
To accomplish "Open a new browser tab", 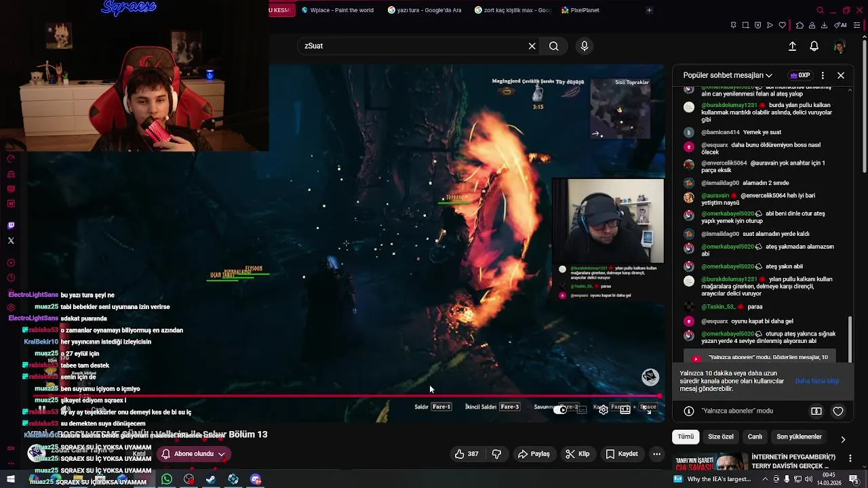I will pyautogui.click(x=649, y=10).
